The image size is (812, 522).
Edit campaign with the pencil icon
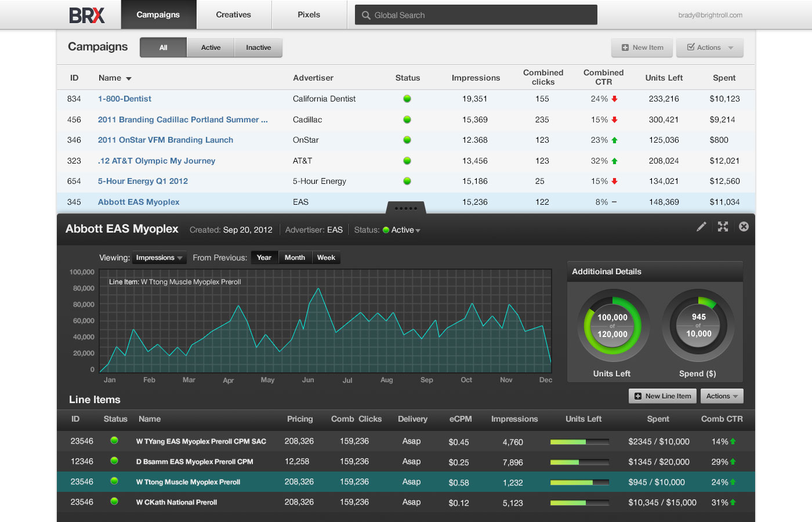702,227
